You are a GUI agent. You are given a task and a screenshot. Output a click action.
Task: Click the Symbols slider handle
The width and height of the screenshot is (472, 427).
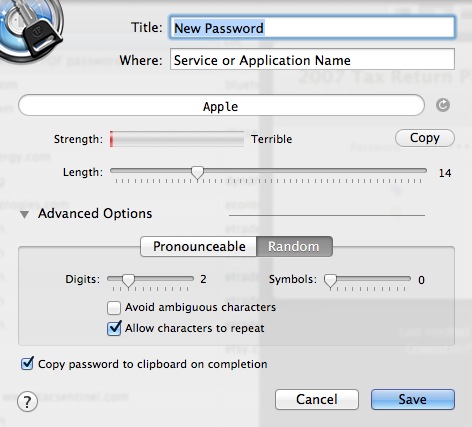pyautogui.click(x=330, y=280)
